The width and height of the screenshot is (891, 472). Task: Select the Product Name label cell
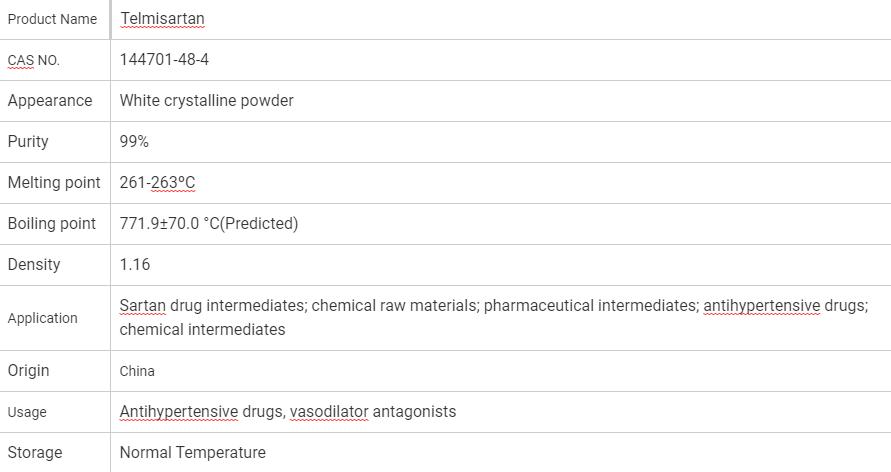tap(53, 19)
